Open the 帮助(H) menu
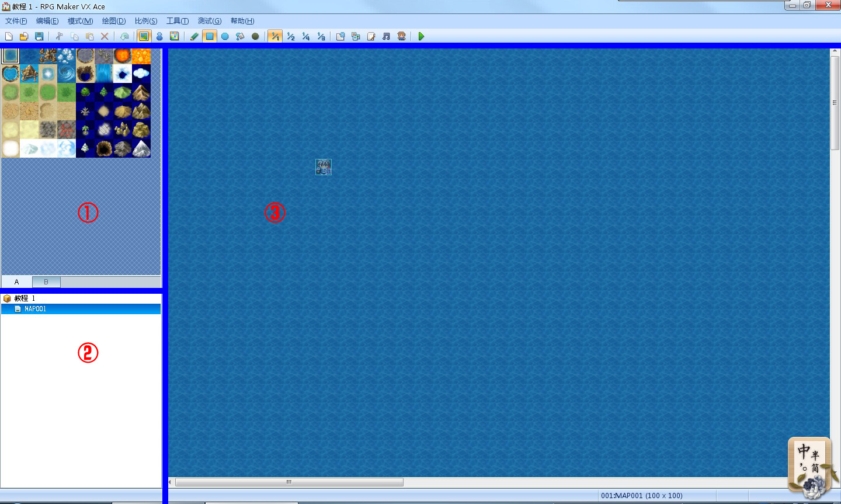 242,21
